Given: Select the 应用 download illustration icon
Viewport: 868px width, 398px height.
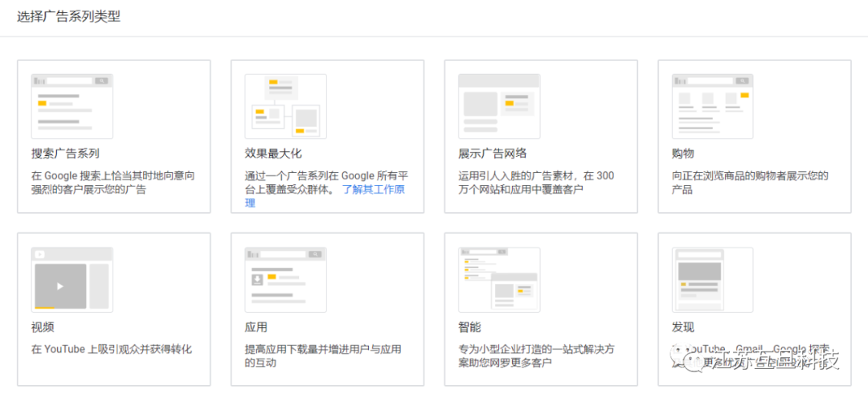Looking at the screenshot, I should point(285,279).
